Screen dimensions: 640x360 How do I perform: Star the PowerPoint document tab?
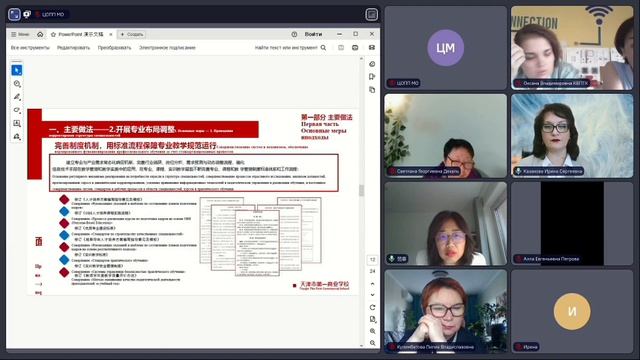[x=53, y=34]
